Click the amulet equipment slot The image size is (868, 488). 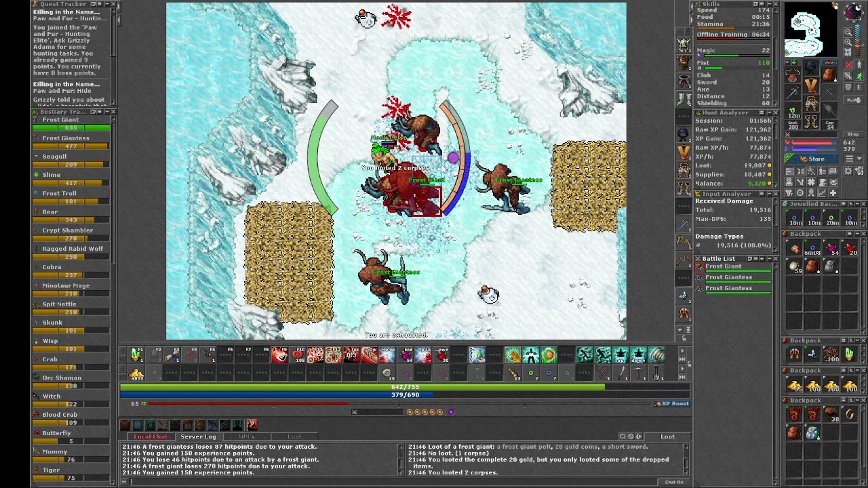click(793, 75)
